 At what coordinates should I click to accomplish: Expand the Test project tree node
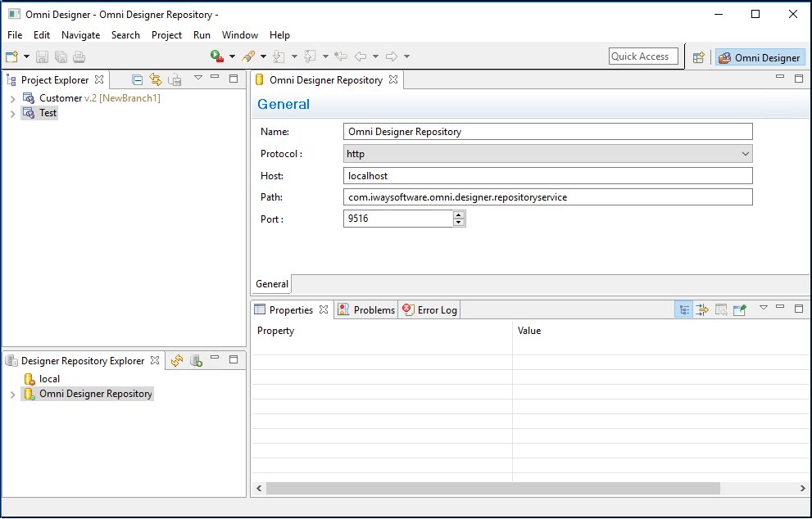pyautogui.click(x=13, y=113)
